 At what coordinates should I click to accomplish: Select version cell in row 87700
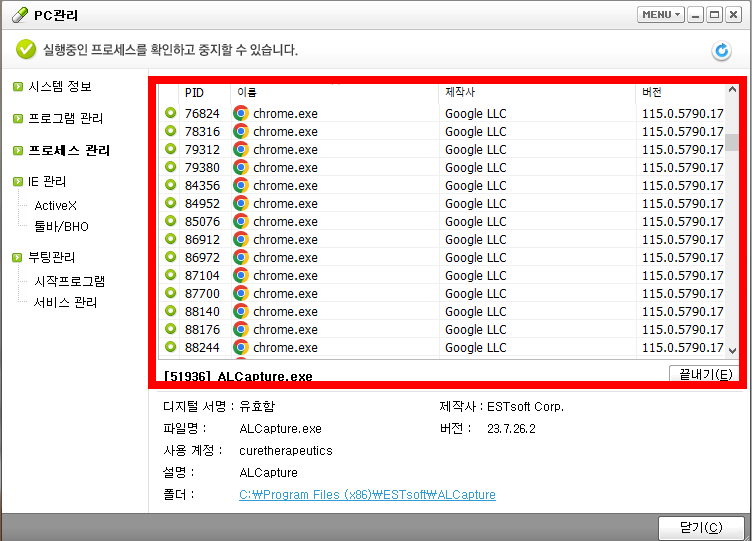tap(682, 294)
